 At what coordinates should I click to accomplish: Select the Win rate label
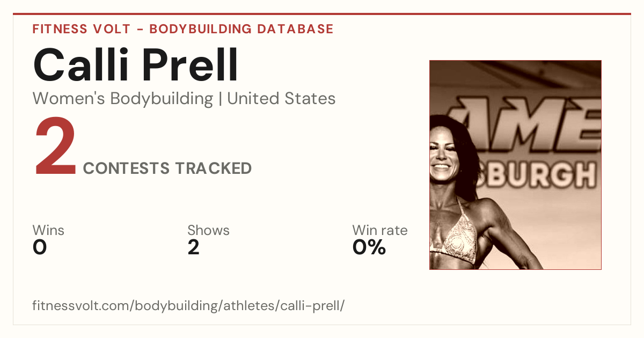[x=380, y=230]
